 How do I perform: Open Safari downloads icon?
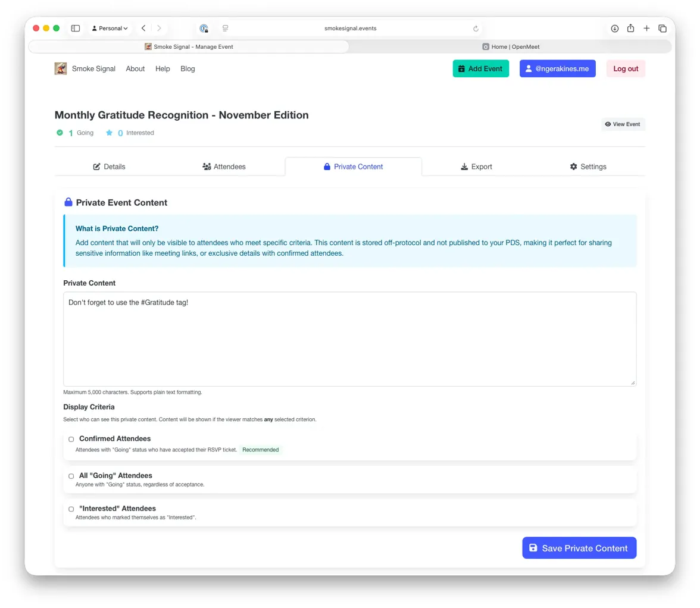click(614, 28)
